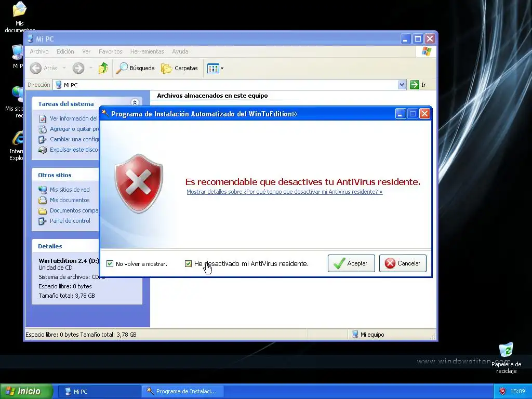Click 'Tamaño total: 3,78 GB' details text
This screenshot has width=532, height=399.
point(66,296)
